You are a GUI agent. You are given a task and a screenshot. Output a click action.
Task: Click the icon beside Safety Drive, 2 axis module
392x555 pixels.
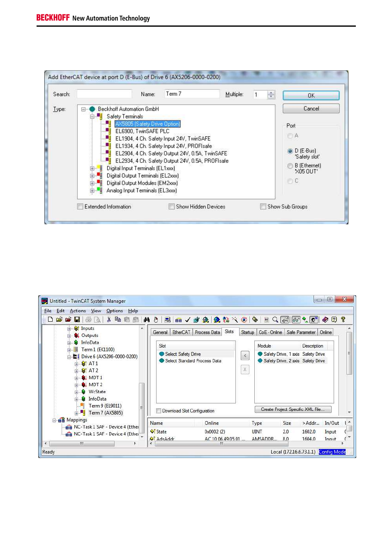pos(260,361)
